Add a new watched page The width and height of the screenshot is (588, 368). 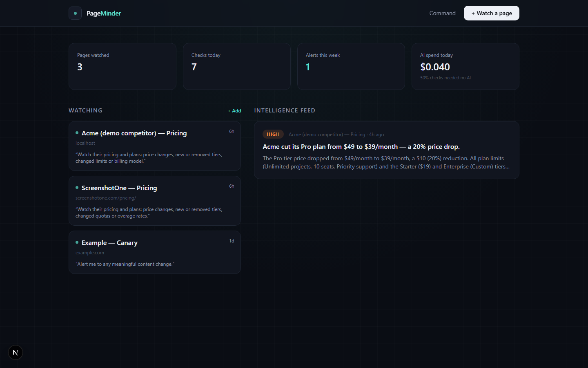tap(234, 111)
